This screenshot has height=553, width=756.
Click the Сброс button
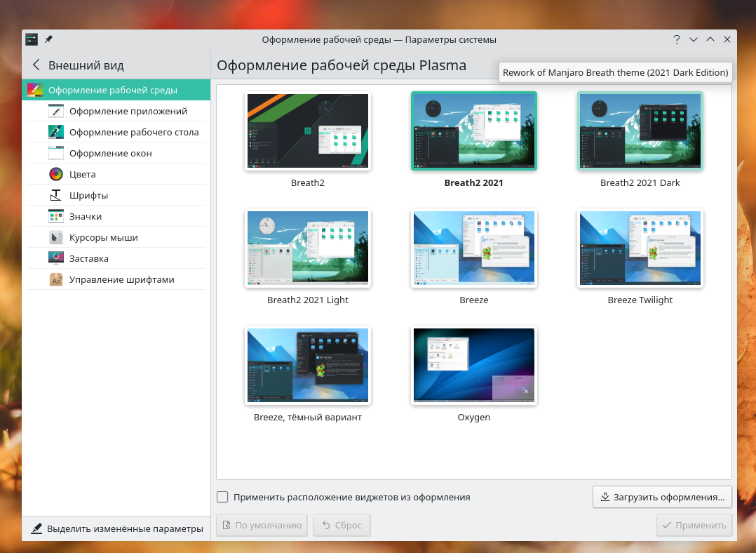coord(342,525)
